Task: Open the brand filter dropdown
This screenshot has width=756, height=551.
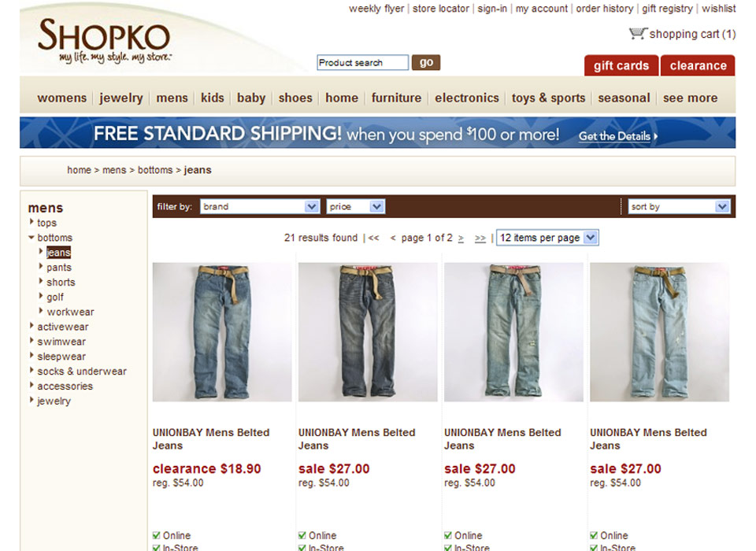Action: [x=260, y=206]
